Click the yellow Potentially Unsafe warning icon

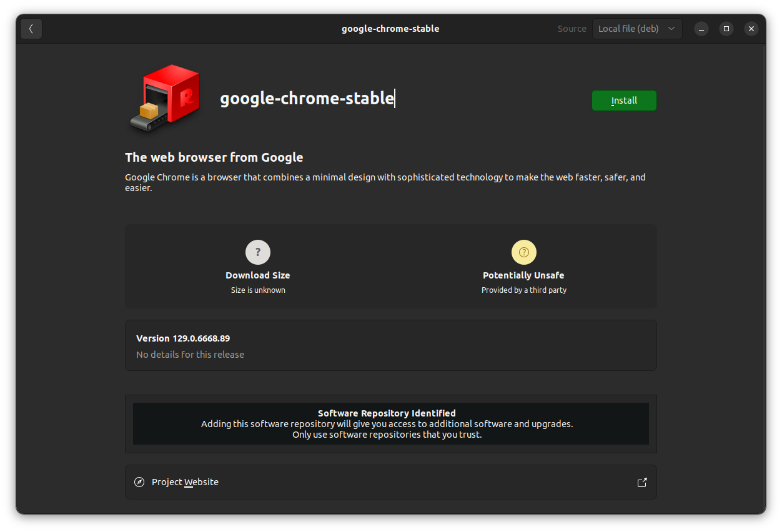pos(524,252)
